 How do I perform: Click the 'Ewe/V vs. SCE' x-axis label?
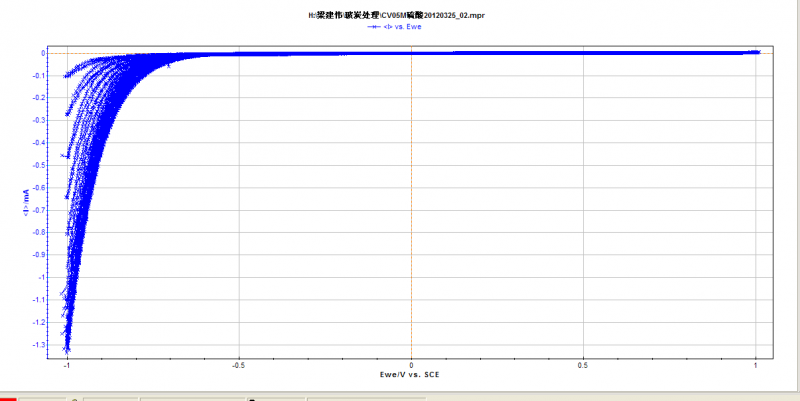tap(411, 374)
